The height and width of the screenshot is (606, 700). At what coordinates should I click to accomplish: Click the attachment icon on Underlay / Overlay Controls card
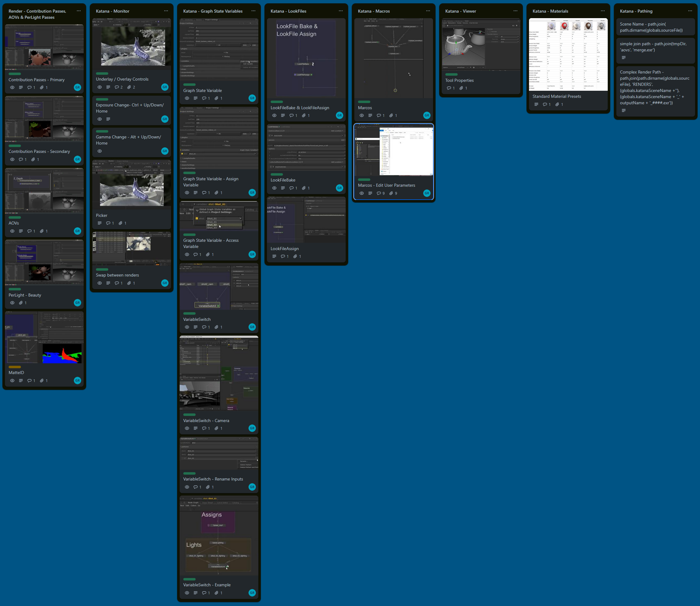129,87
